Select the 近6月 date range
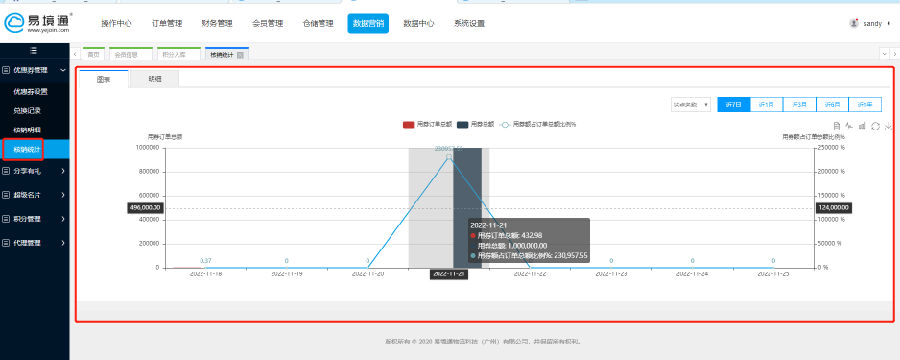Screen dimensions: 900x360 click(x=832, y=104)
